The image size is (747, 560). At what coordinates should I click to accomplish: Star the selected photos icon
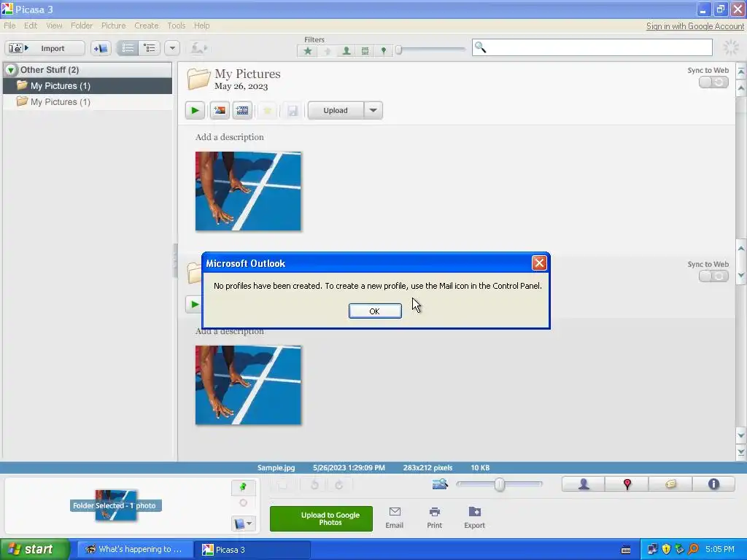click(267, 111)
